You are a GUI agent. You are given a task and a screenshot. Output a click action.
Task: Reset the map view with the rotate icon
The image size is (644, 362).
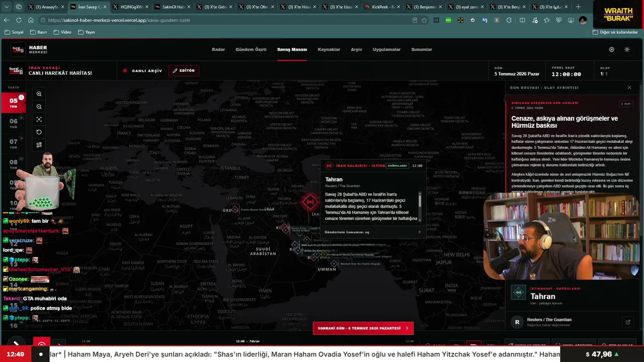tap(39, 132)
